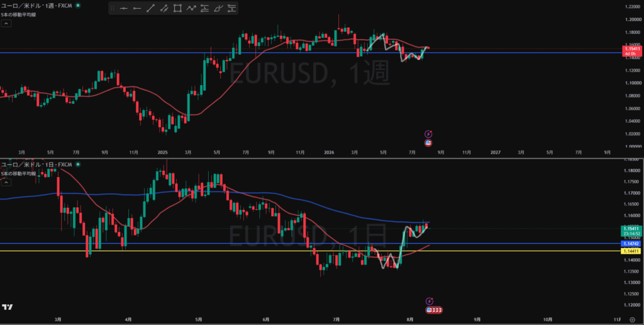Open the lightning event icon on weekly chart
Viewport: 644px width, 325px height.
coord(428,134)
